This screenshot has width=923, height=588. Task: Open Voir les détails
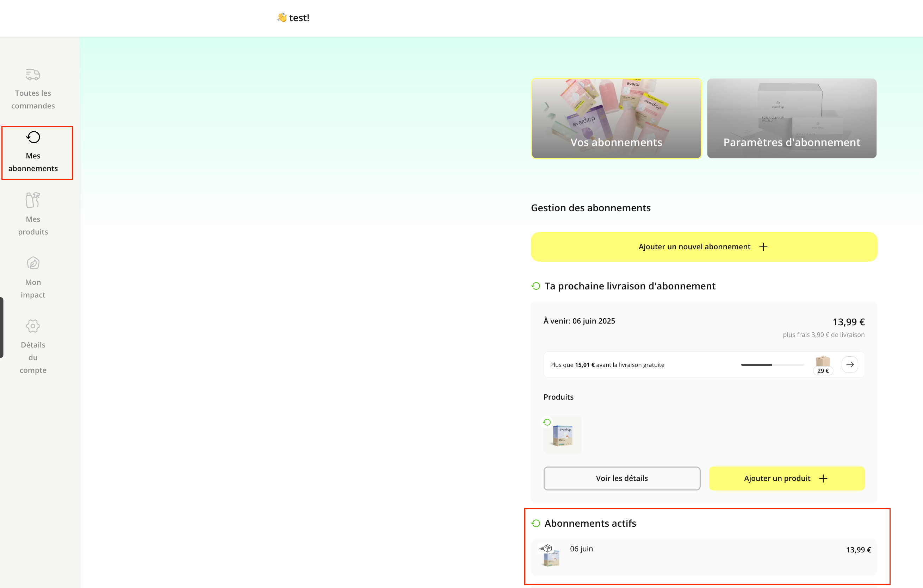click(x=621, y=478)
